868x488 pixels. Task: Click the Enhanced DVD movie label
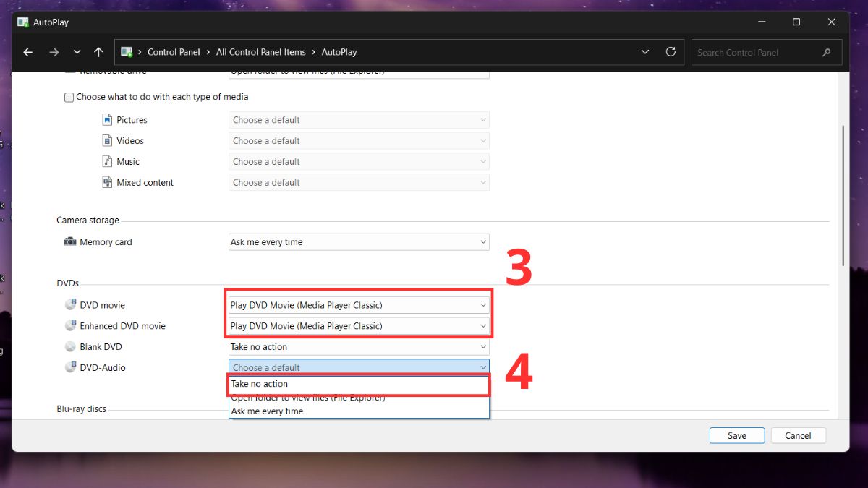pyautogui.click(x=122, y=326)
